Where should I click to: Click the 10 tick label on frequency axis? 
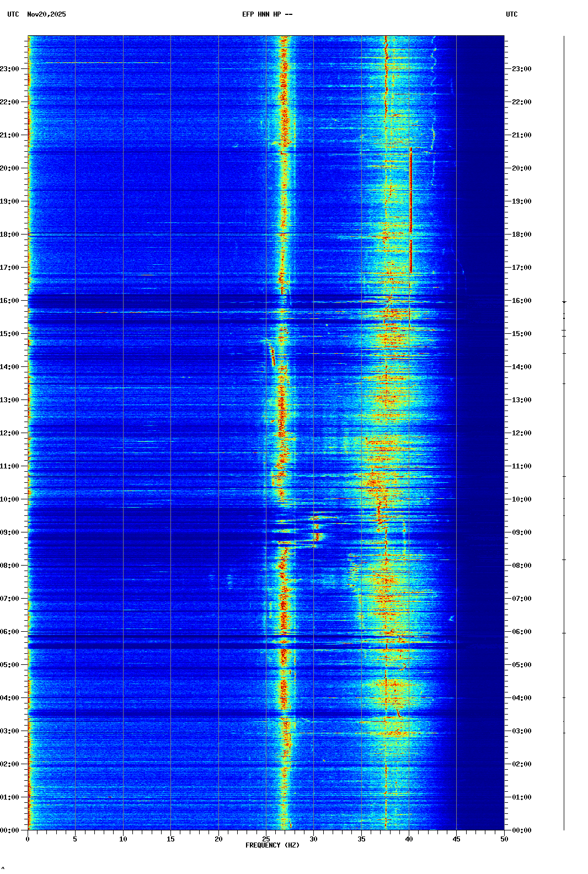click(x=123, y=839)
